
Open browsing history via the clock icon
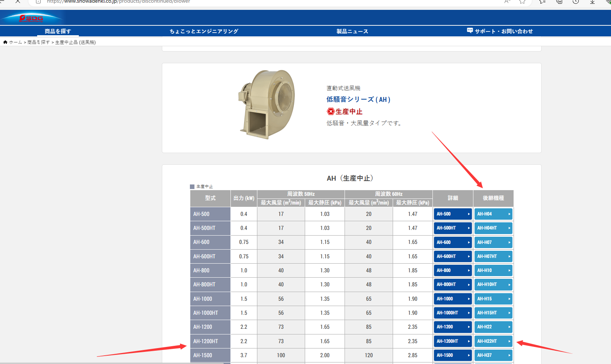pos(575,2)
